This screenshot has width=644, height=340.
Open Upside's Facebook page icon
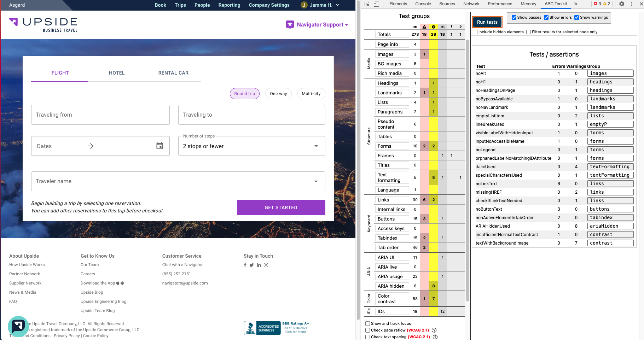pos(245,265)
